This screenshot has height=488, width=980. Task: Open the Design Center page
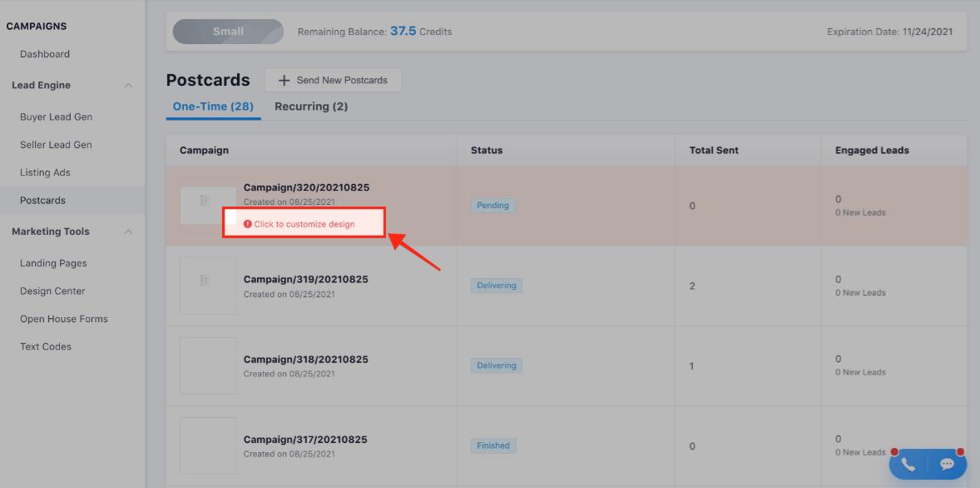(x=52, y=291)
